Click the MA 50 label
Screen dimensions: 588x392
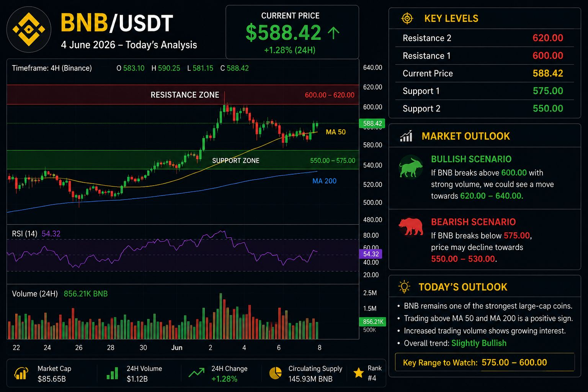click(x=336, y=132)
